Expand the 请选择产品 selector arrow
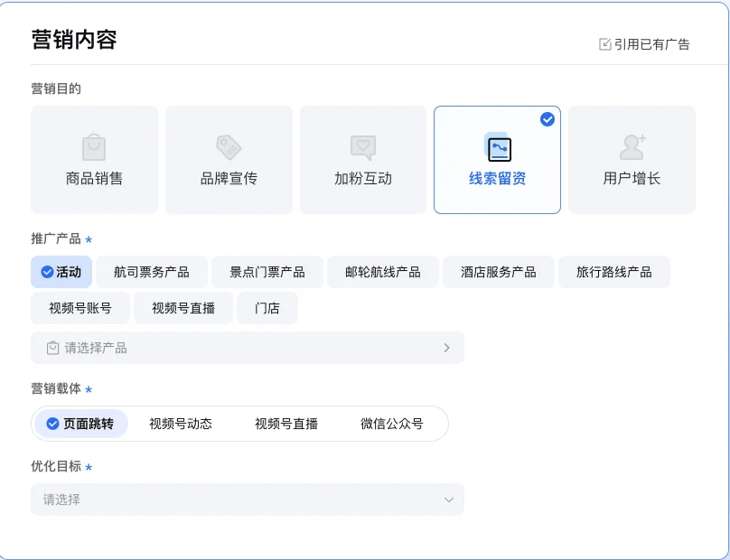 click(446, 348)
